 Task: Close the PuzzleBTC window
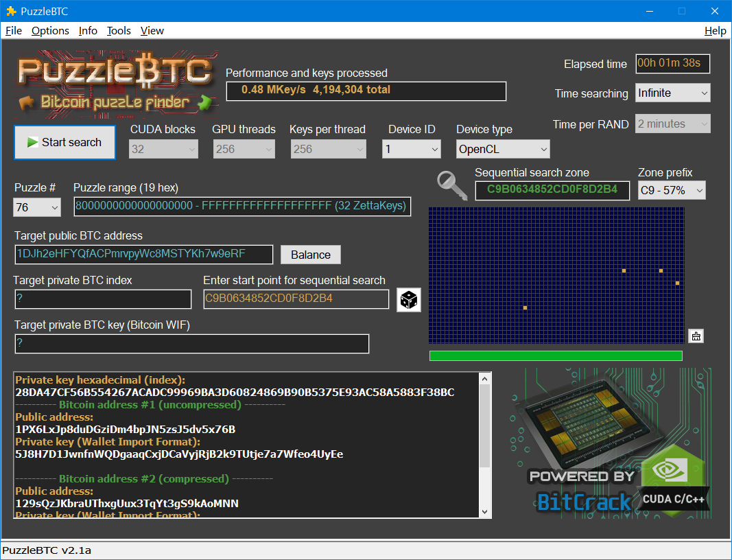tap(714, 11)
